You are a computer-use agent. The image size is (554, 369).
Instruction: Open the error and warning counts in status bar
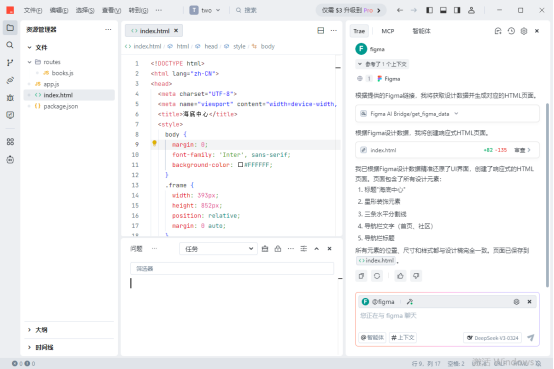[x=23, y=363]
